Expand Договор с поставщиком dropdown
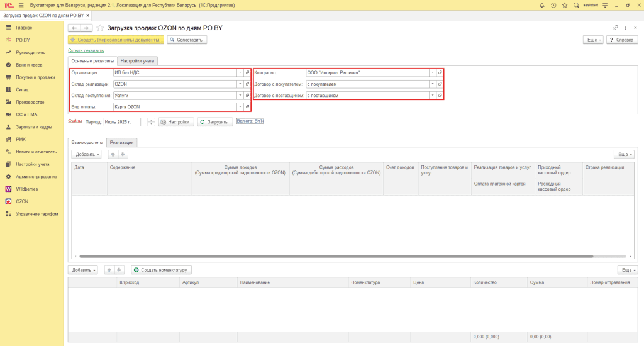Screen dimensions: 644x346 click(x=433, y=96)
